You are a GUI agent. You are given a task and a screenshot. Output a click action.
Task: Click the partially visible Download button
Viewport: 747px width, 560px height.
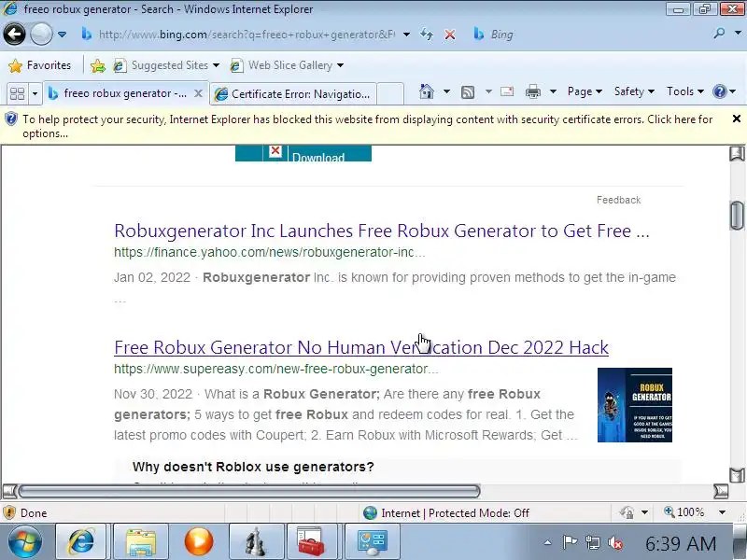[x=303, y=153]
